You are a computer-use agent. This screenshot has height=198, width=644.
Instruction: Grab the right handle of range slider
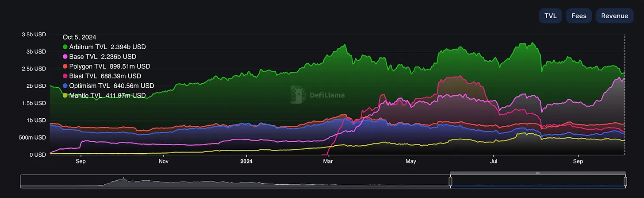point(625,181)
